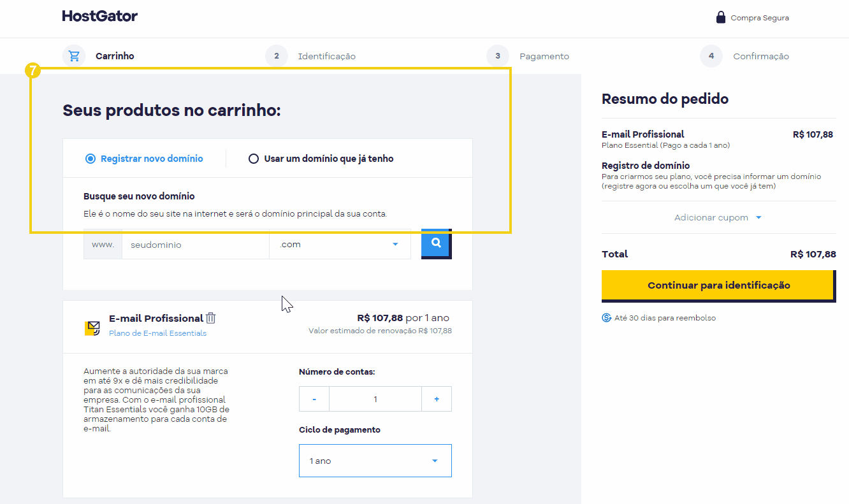
Task: Click the step 4 number circle
Action: [x=711, y=56]
